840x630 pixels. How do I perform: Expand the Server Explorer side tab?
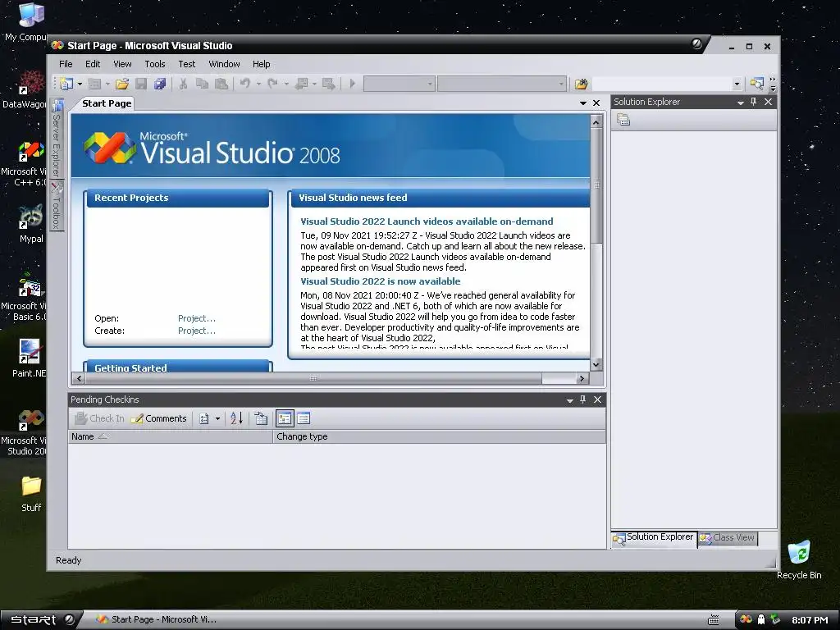point(57,139)
